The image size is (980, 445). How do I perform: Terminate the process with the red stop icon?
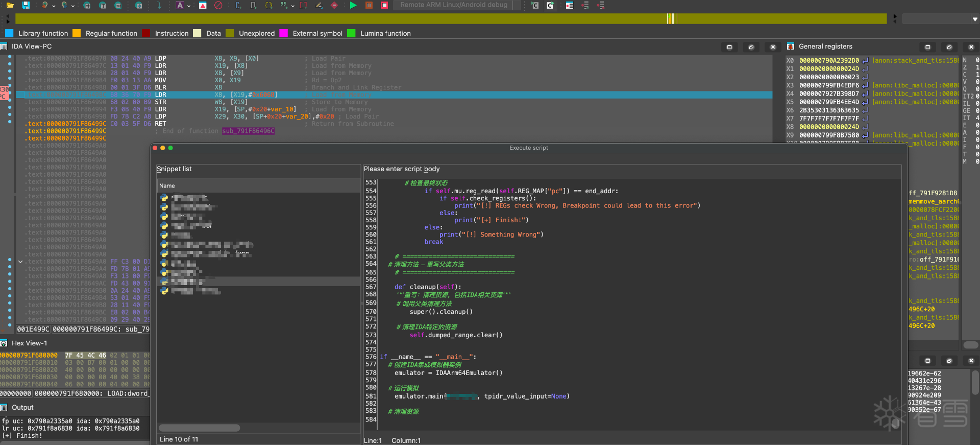point(384,5)
